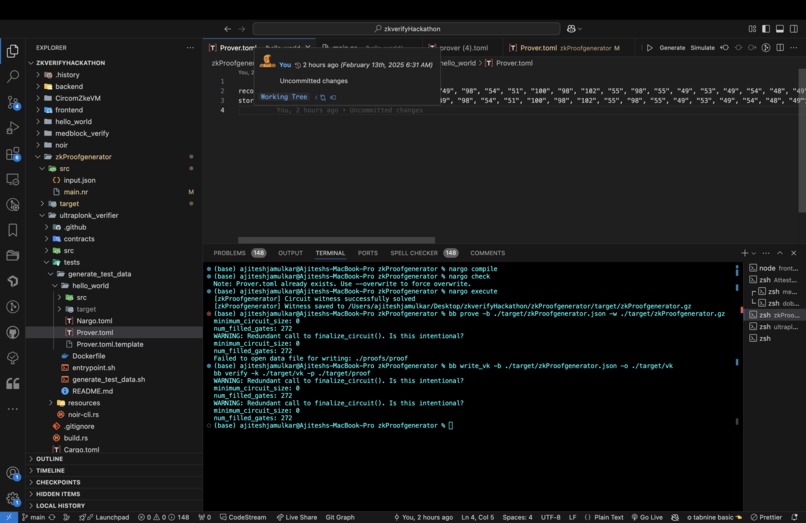The image size is (806, 523).
Task: Open Run and Debug view
Action: click(13, 128)
